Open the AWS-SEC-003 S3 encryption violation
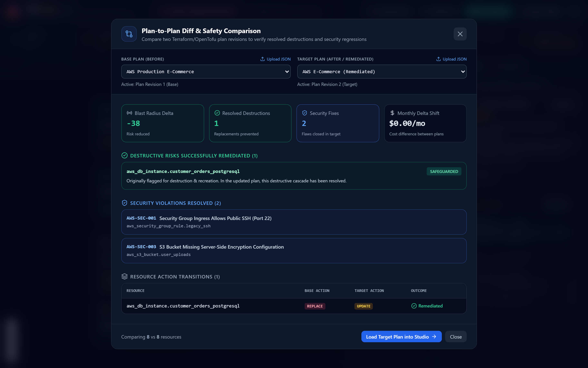 click(x=294, y=250)
